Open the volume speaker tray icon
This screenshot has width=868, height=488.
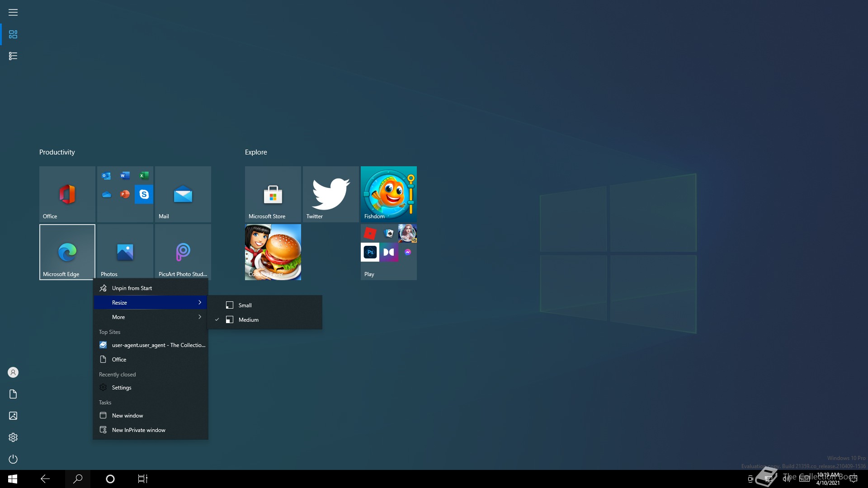coord(787,479)
